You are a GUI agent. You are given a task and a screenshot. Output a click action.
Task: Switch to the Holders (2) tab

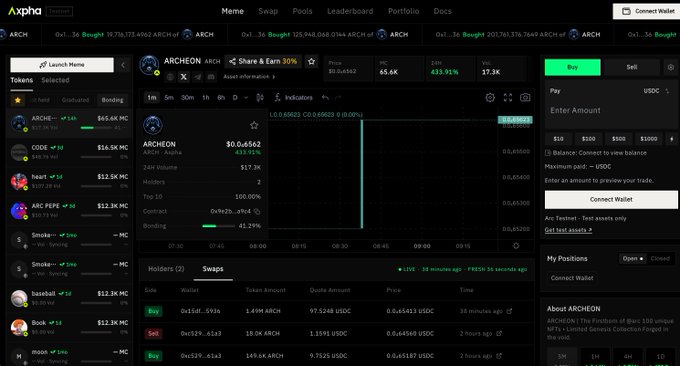point(166,269)
